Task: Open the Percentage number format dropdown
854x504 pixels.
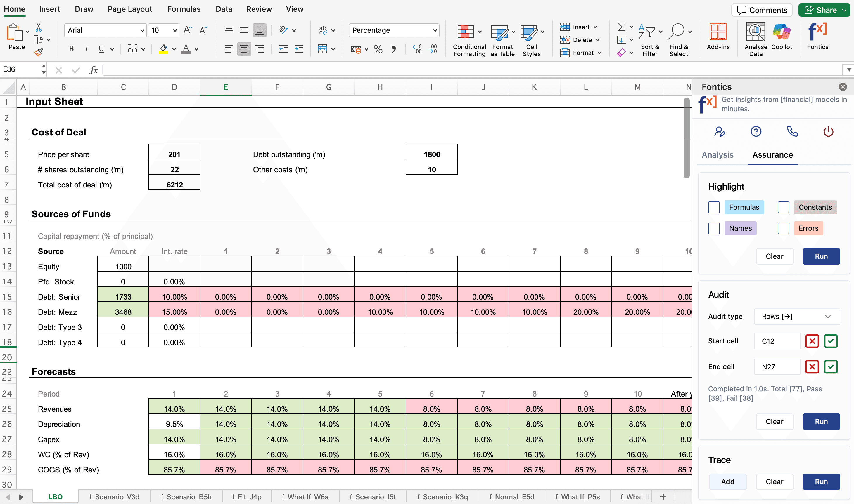Action: [x=394, y=30]
